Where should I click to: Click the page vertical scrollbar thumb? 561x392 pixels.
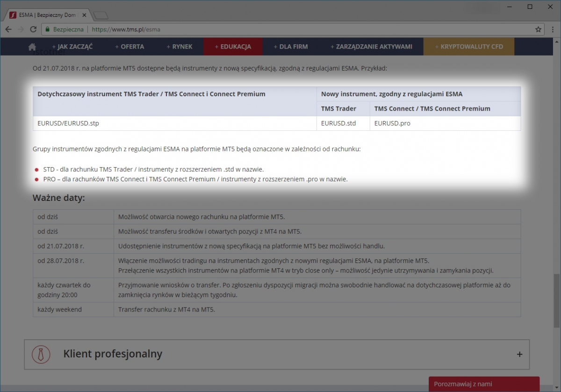pyautogui.click(x=556, y=300)
